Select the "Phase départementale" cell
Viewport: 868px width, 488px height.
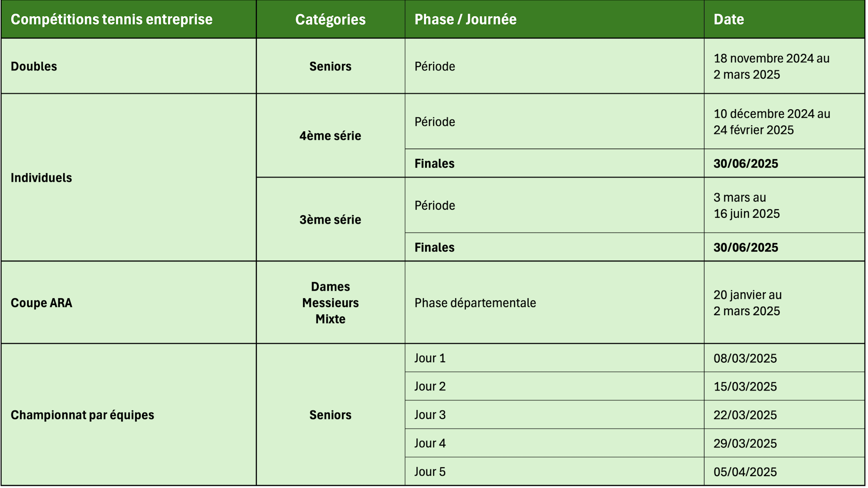click(475, 303)
